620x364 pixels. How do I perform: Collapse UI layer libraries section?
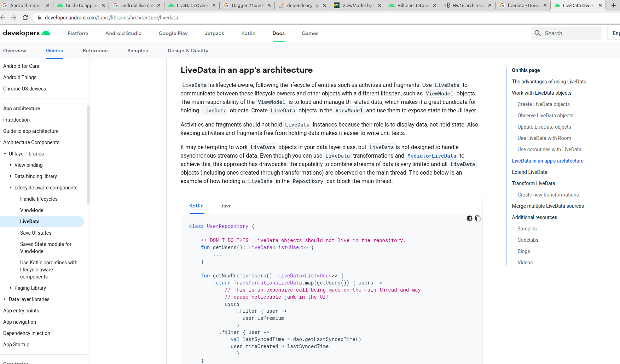(5, 154)
